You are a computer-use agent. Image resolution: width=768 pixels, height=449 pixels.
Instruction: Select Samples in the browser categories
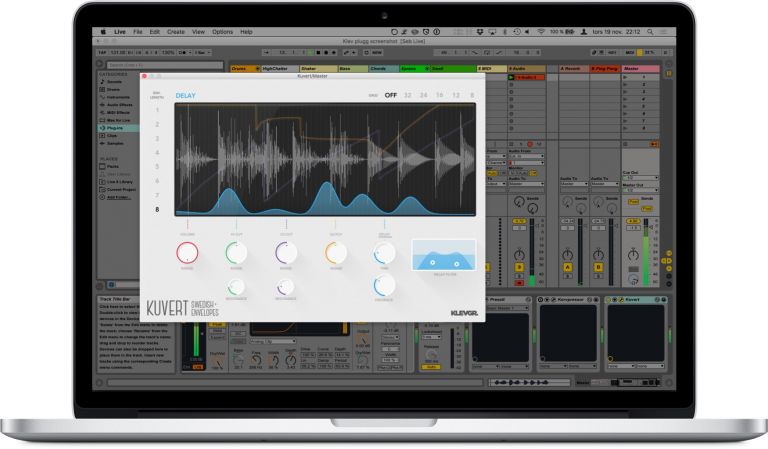point(115,143)
